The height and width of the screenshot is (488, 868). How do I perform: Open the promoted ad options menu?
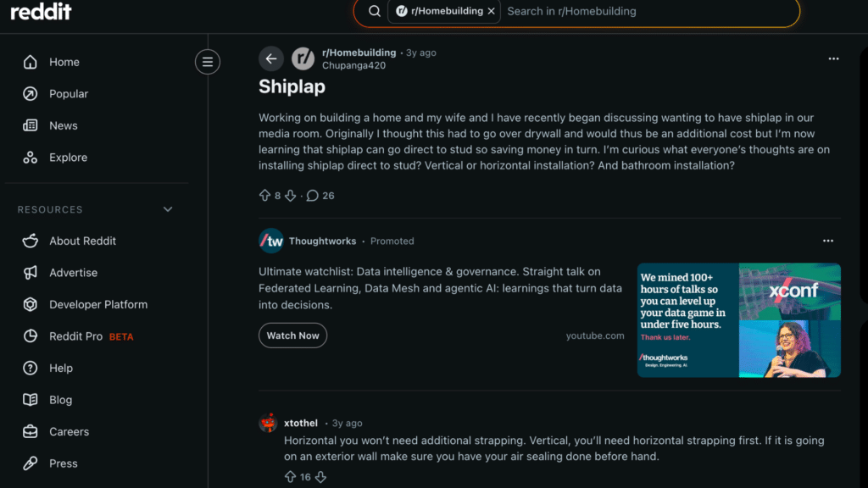(x=828, y=241)
